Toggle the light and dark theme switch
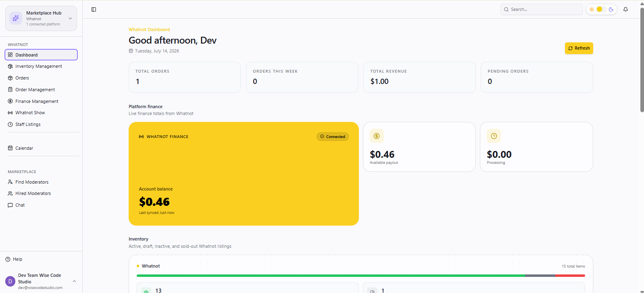 (x=601, y=9)
